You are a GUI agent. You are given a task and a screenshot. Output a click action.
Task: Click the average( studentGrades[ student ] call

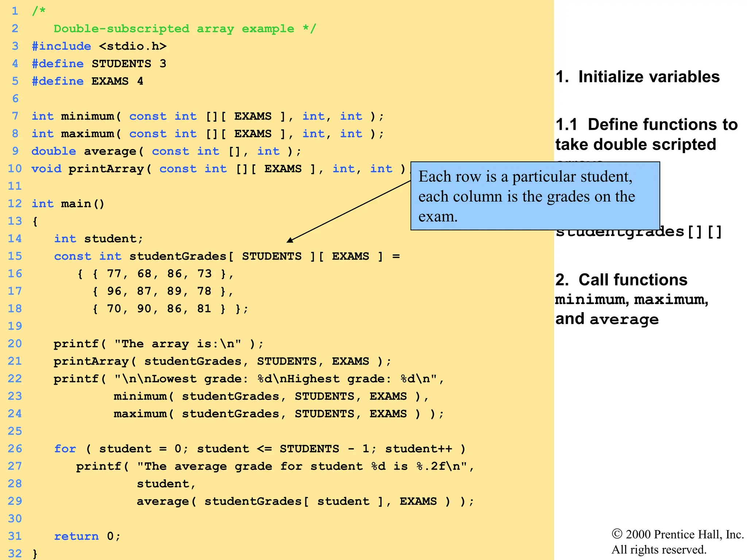pyautogui.click(x=305, y=501)
